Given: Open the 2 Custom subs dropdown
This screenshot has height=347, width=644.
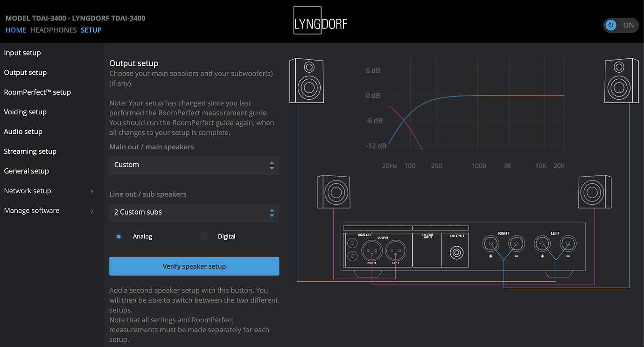Looking at the screenshot, I should click(194, 212).
